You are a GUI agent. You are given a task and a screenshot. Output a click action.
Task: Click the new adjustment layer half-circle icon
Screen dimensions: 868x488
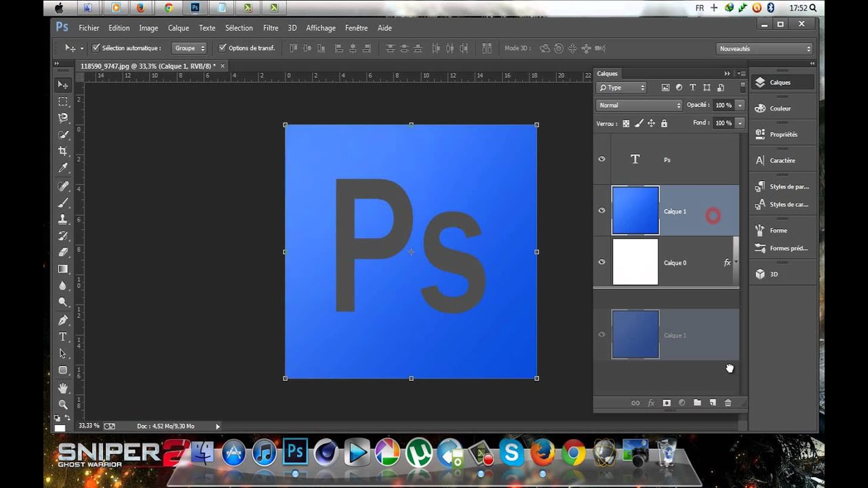pos(682,403)
